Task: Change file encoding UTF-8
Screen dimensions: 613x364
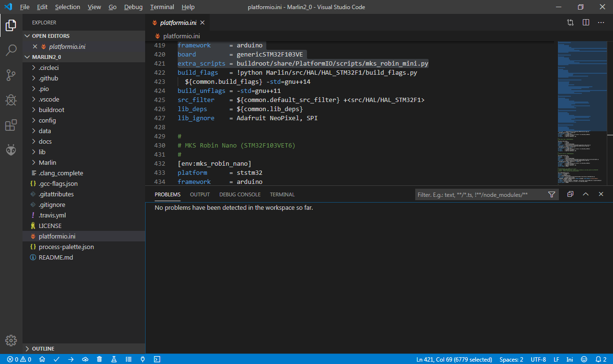Action: click(x=538, y=359)
